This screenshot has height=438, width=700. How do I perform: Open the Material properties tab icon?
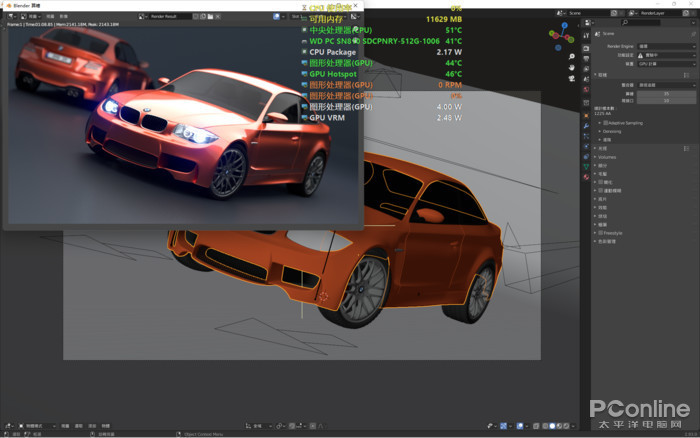586,177
